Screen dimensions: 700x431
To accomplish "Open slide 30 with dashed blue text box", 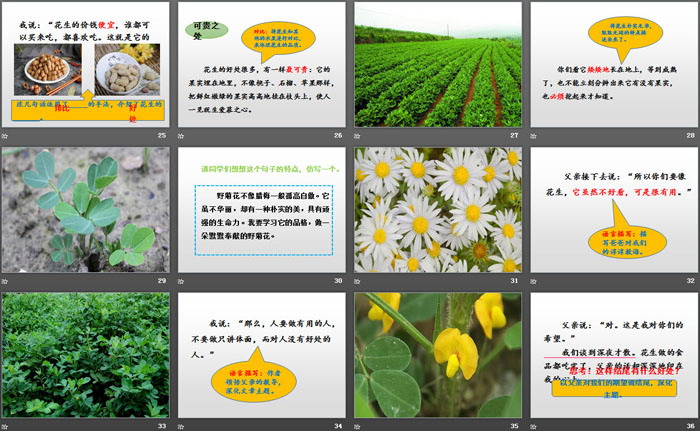I will [262, 210].
